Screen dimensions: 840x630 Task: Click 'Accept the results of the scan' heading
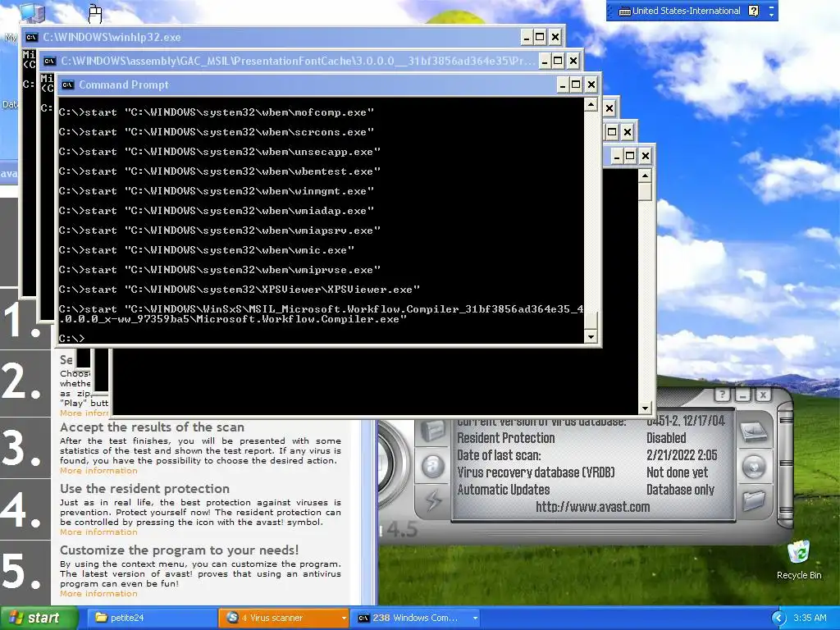coord(152,427)
